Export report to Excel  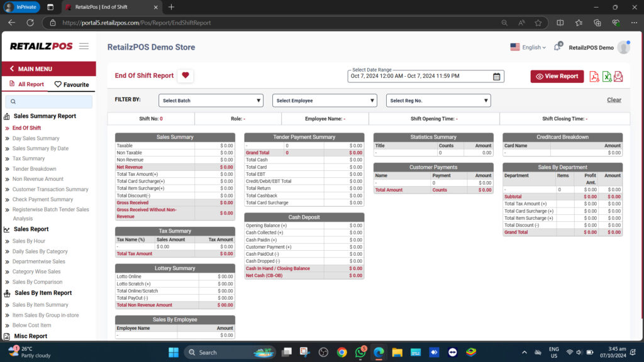click(607, 77)
